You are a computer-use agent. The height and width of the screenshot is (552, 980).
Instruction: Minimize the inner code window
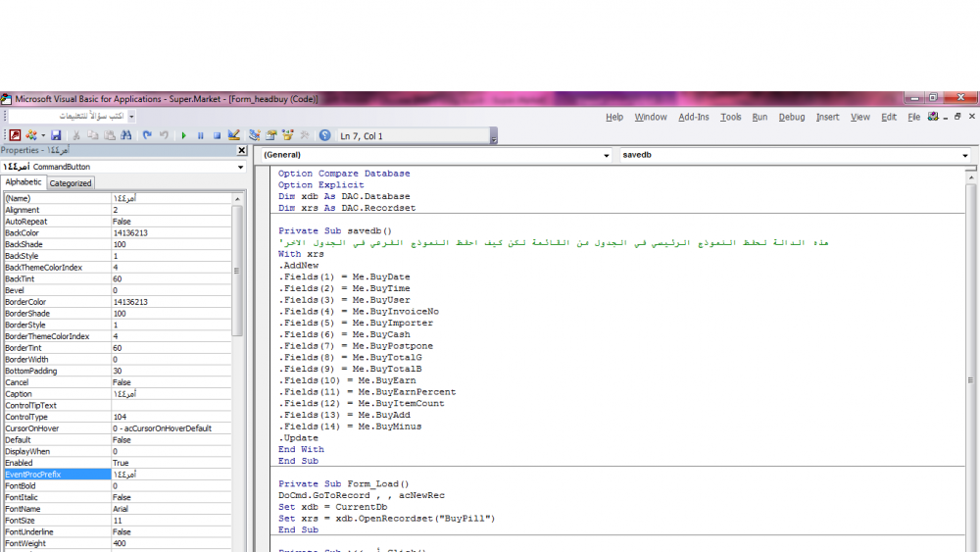click(x=946, y=117)
